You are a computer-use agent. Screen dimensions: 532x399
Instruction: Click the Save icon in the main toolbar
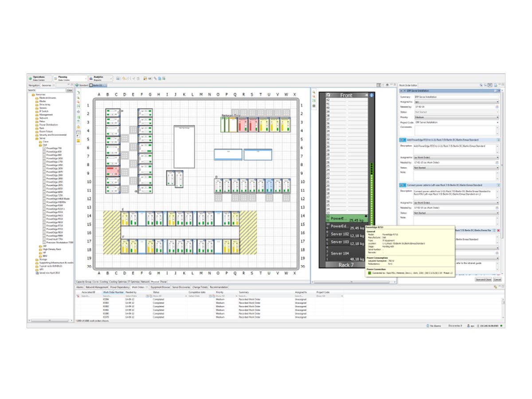117,78
